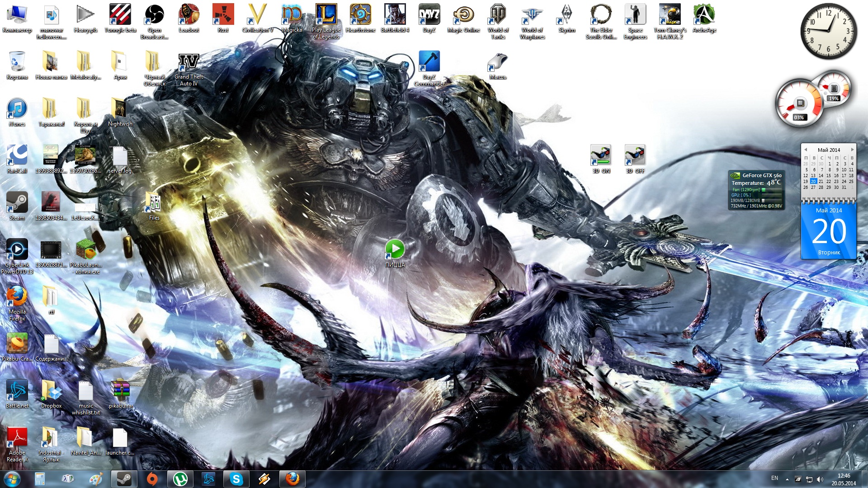Select the Мышь mouse shortcut
The image size is (868, 488).
tap(498, 66)
